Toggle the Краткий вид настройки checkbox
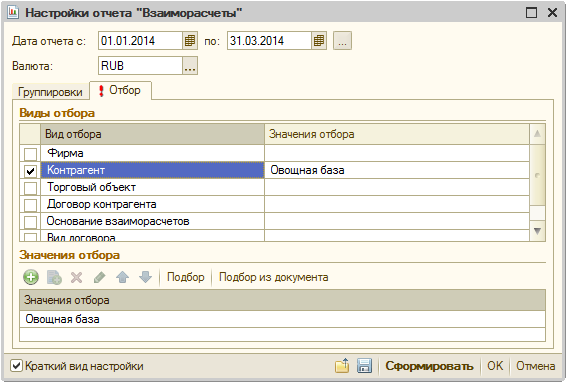 [x=16, y=366]
